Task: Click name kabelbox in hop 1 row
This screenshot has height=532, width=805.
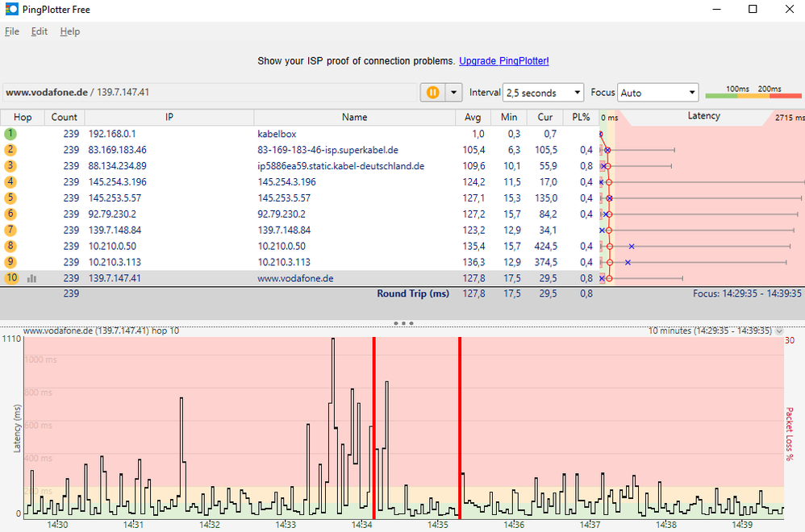Action: click(x=277, y=134)
